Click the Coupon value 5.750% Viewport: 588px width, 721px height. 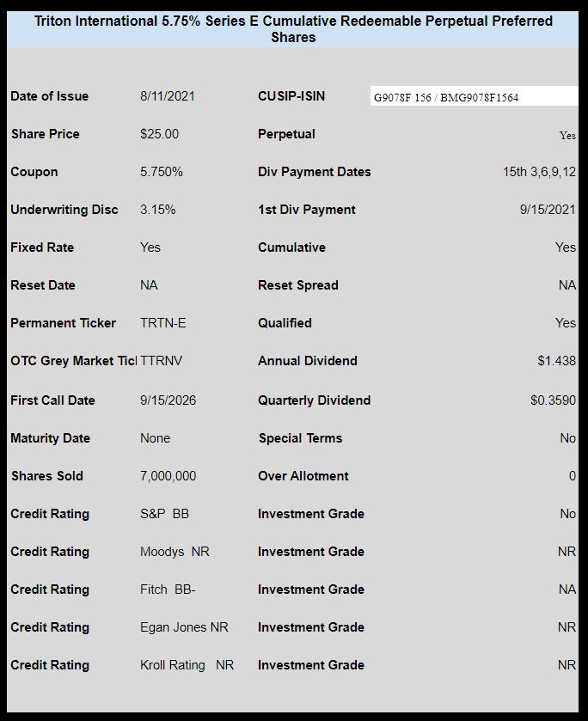click(x=162, y=172)
